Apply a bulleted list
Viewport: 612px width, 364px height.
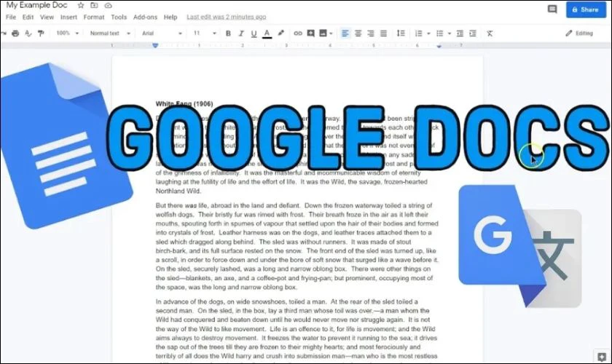click(x=440, y=33)
